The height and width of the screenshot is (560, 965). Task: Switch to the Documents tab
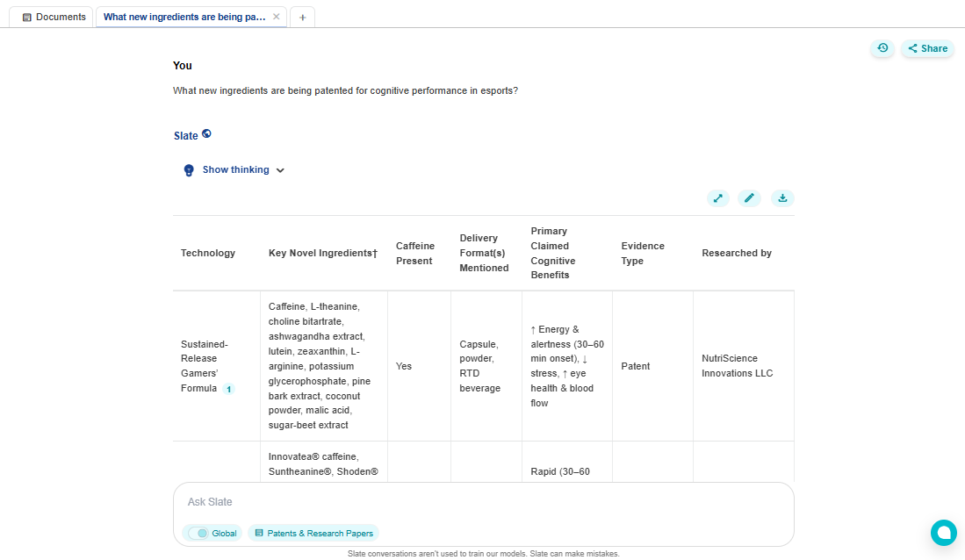(x=54, y=17)
